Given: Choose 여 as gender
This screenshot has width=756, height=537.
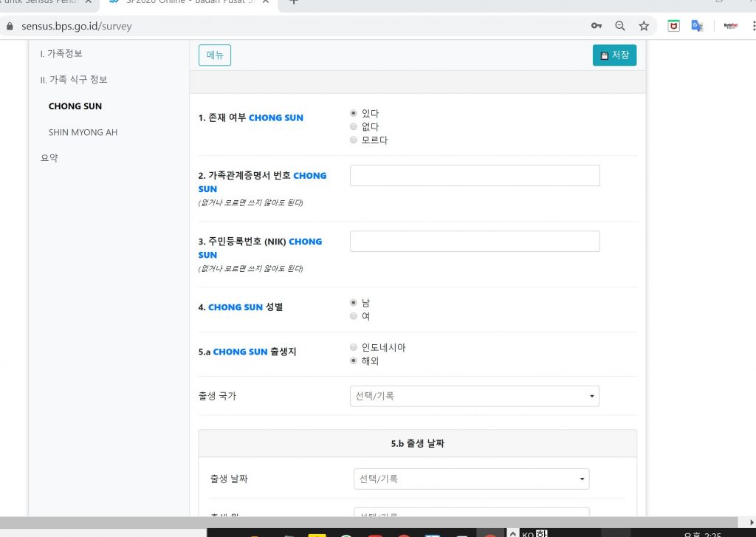Looking at the screenshot, I should (354, 317).
